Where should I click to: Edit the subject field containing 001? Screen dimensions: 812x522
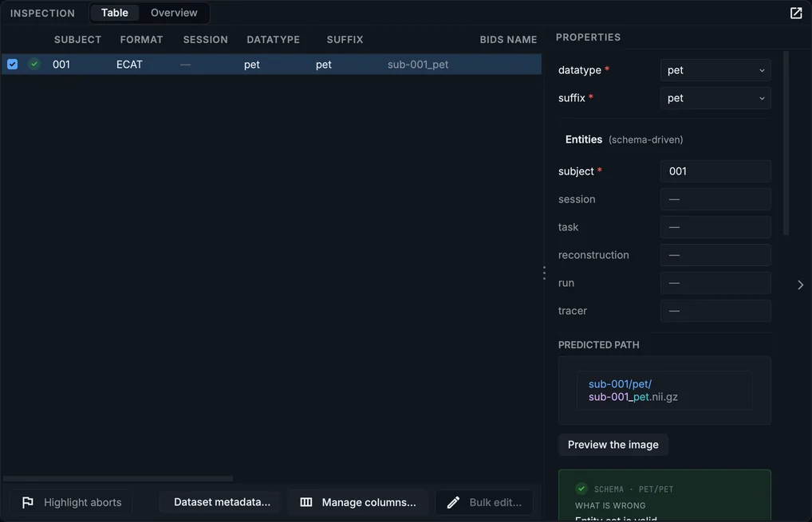pyautogui.click(x=715, y=171)
